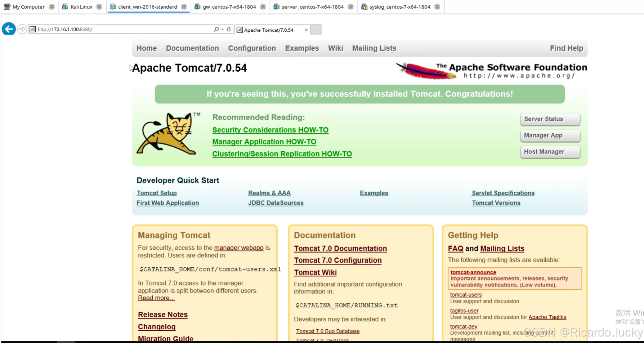Open Clustering/Session Replication HOW-TO link

tap(282, 154)
